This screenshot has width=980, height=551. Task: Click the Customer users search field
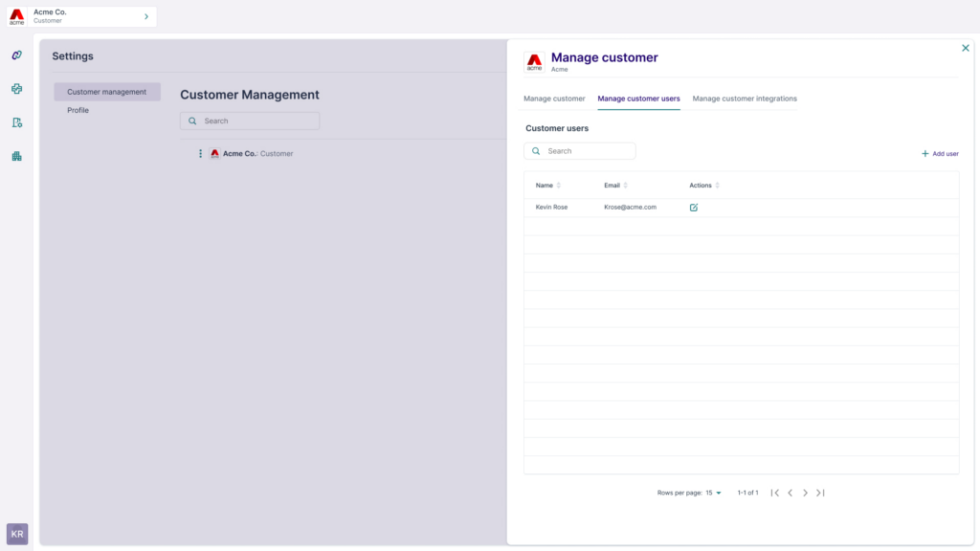tap(580, 151)
